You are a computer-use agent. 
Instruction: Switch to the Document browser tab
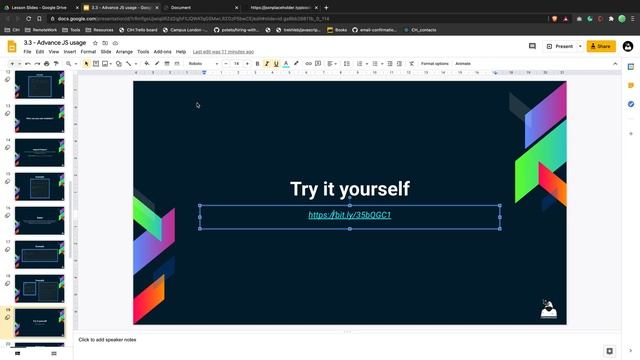[200, 7]
